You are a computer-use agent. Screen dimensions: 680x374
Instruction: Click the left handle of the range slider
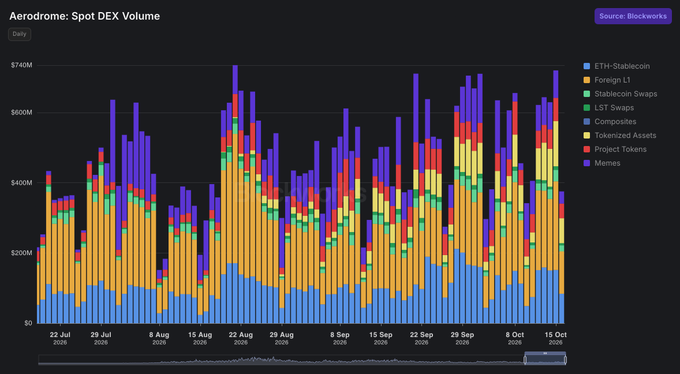pyautogui.click(x=525, y=360)
